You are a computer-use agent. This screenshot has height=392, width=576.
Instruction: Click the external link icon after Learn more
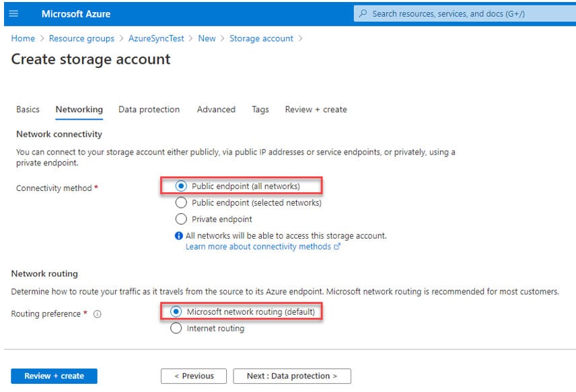tap(337, 246)
